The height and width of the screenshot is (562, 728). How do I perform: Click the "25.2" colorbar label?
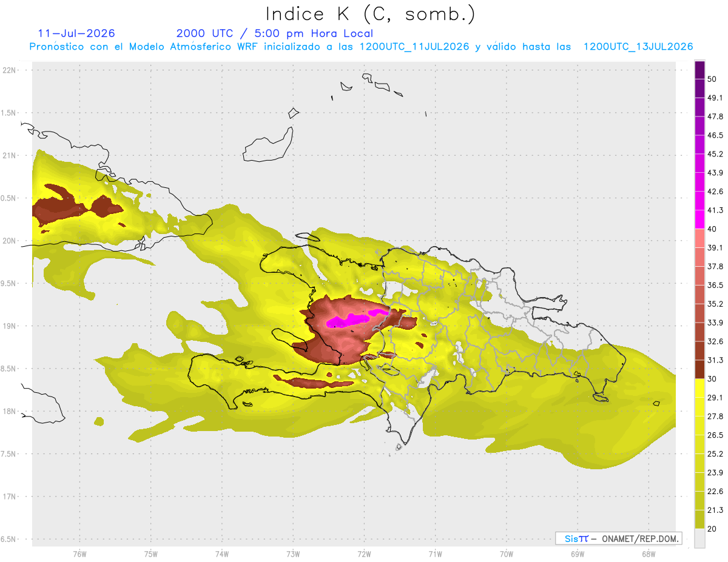(x=715, y=454)
